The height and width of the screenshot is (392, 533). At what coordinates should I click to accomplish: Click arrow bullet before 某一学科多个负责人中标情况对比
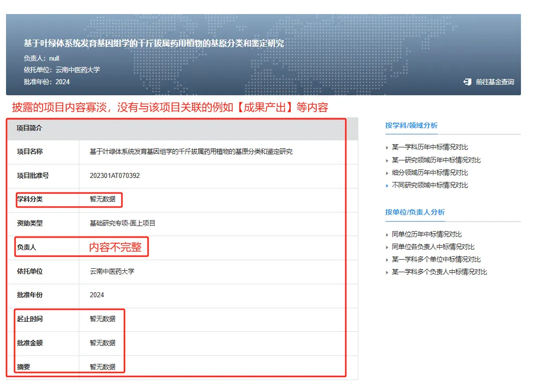[387, 272]
